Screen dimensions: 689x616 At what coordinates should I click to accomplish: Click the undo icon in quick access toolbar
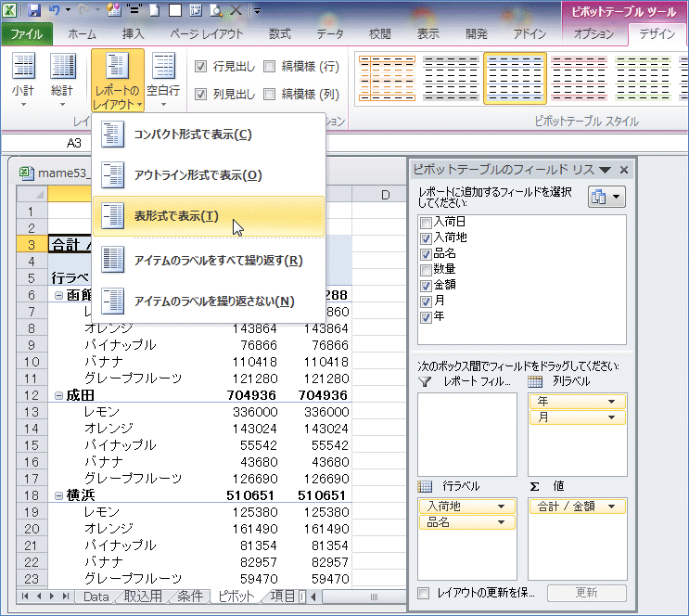[x=56, y=12]
